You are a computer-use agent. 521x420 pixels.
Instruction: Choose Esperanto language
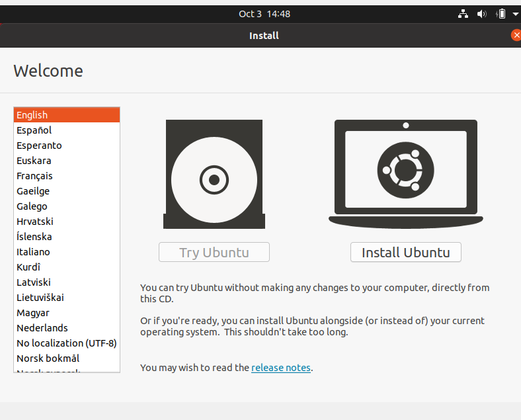point(67,146)
